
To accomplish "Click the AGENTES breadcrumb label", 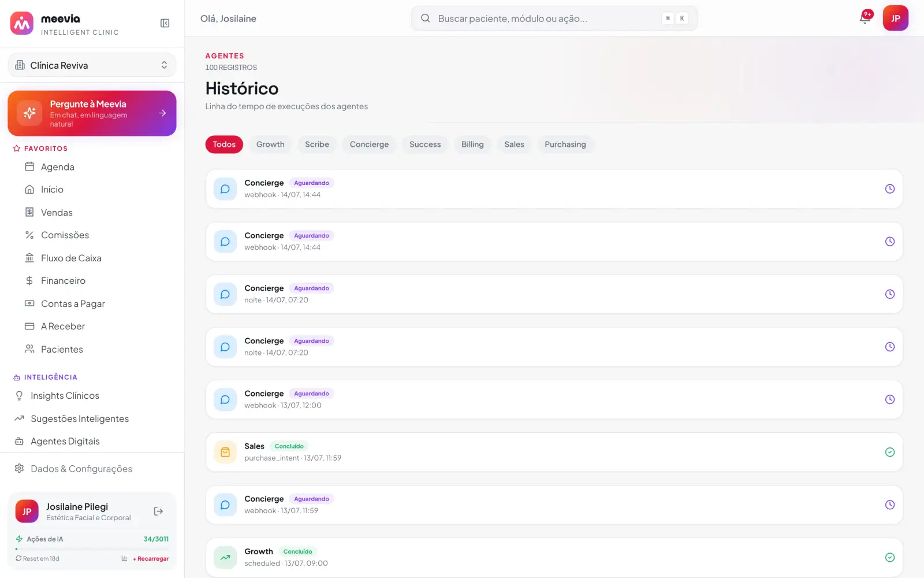I will click(225, 56).
